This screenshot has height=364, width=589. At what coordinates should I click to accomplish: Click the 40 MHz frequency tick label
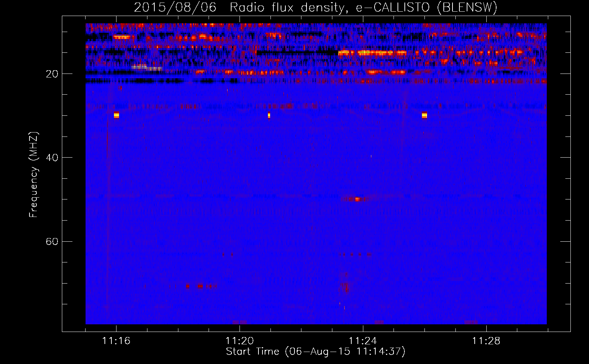(x=52, y=158)
